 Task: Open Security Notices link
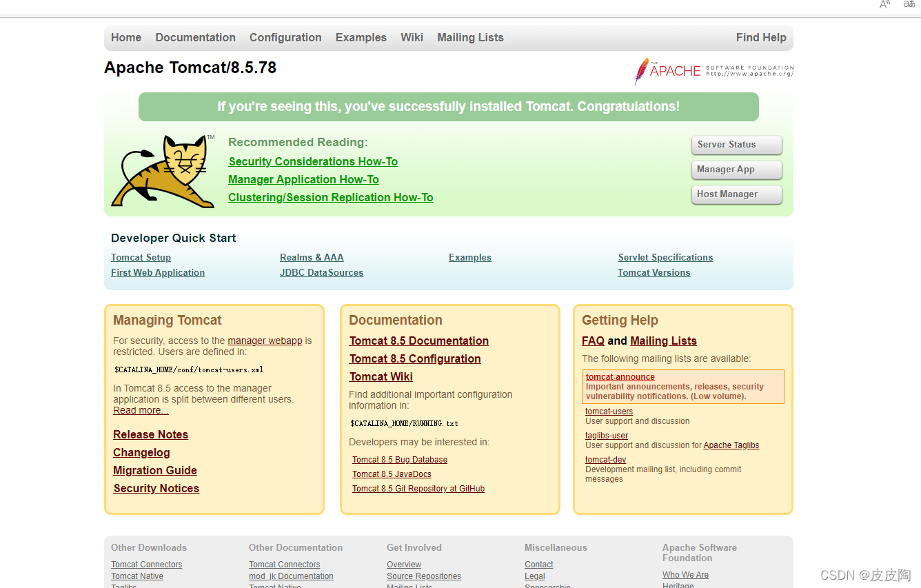pyautogui.click(x=156, y=489)
